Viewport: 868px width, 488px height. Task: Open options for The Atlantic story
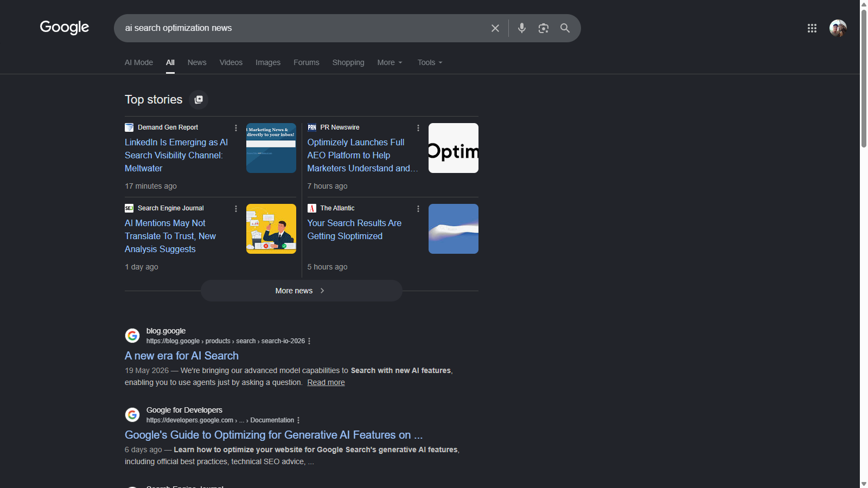pyautogui.click(x=418, y=209)
